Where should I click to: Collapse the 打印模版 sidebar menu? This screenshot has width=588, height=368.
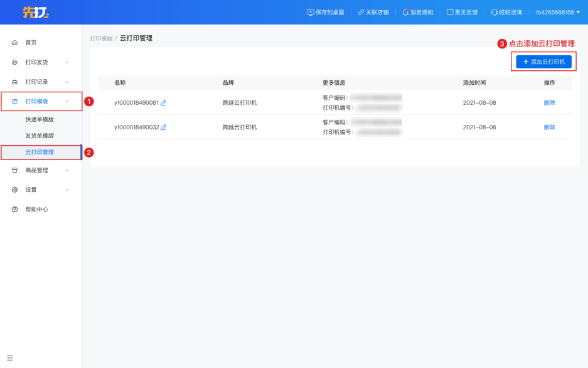41,101
